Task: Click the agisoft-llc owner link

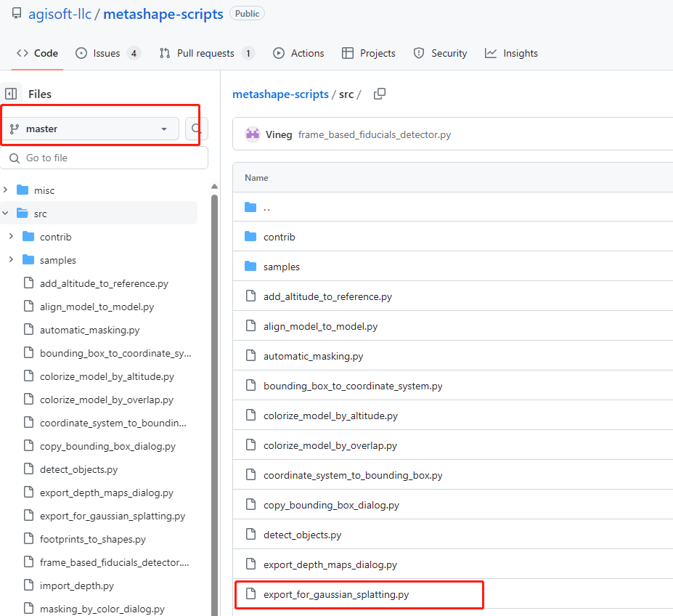Action: tap(60, 14)
